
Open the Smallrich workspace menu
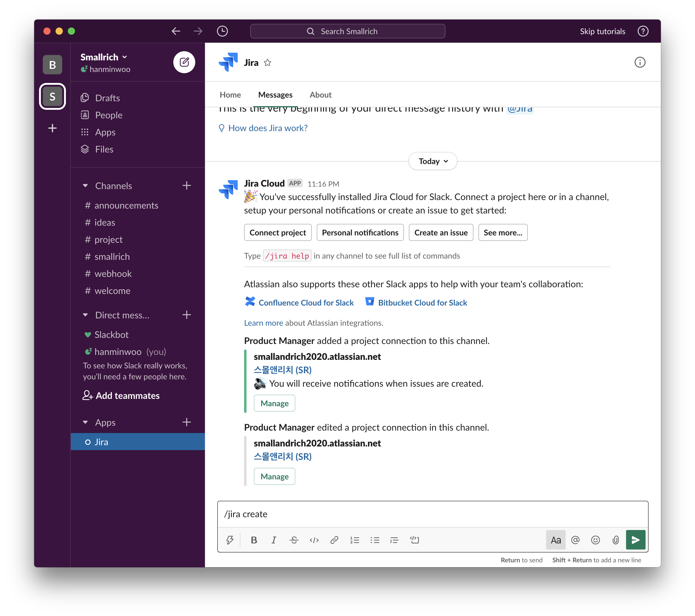[104, 57]
